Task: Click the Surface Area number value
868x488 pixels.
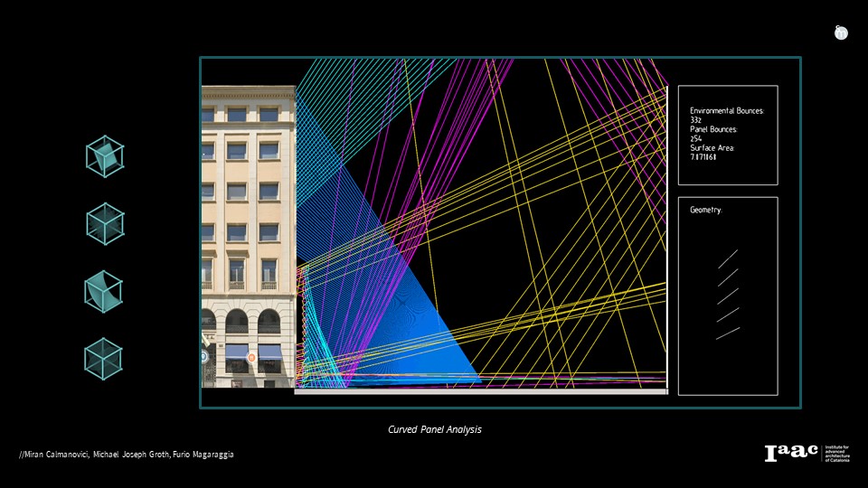Action: 703,157
